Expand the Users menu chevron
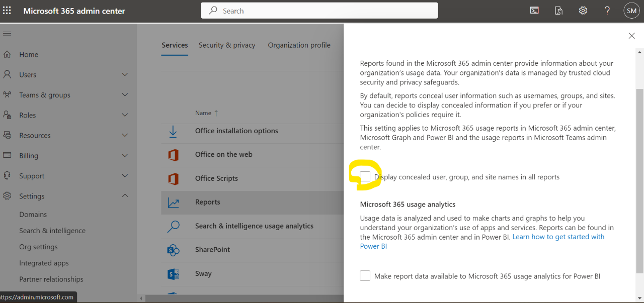The height and width of the screenshot is (303, 644). point(125,74)
